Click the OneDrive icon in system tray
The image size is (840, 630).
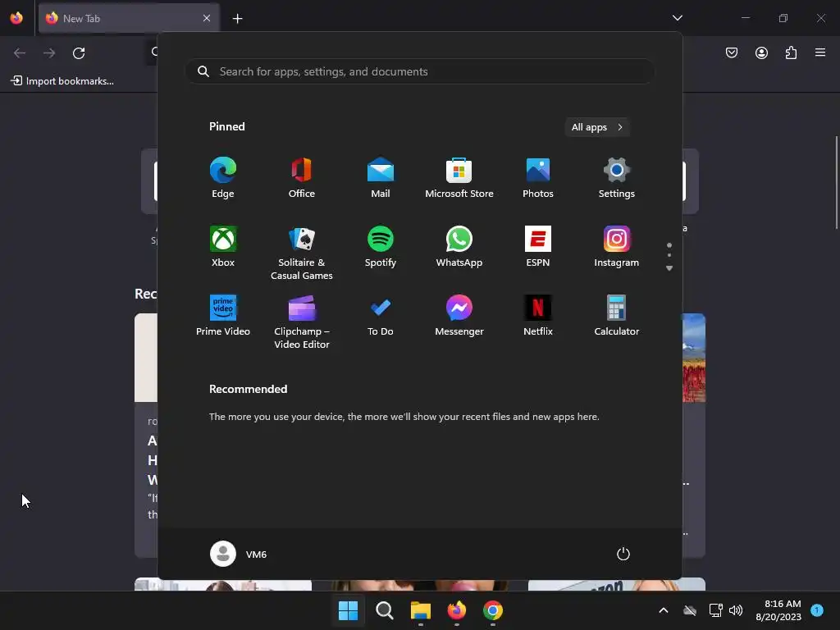pos(690,610)
